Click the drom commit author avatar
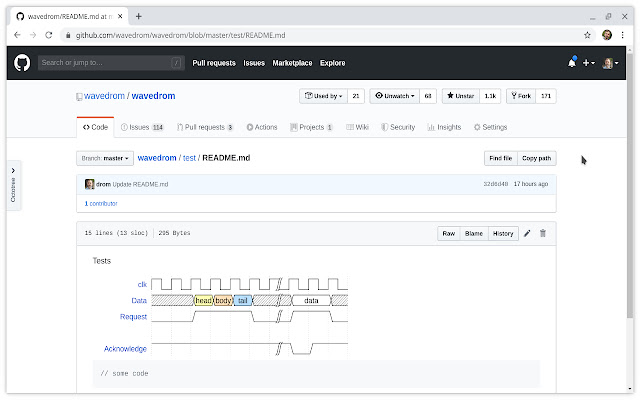Viewport: 640px width, 400px height. 89,184
